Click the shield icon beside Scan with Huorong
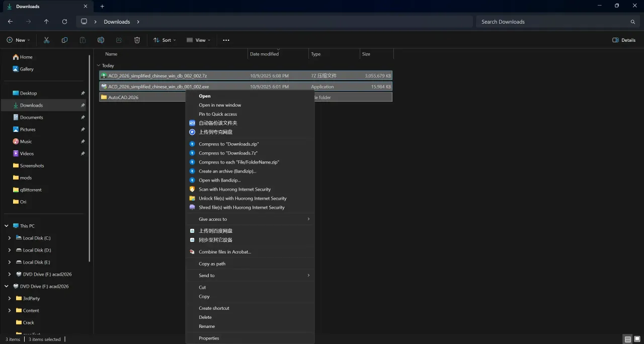This screenshot has height=344, width=644. coord(192,189)
